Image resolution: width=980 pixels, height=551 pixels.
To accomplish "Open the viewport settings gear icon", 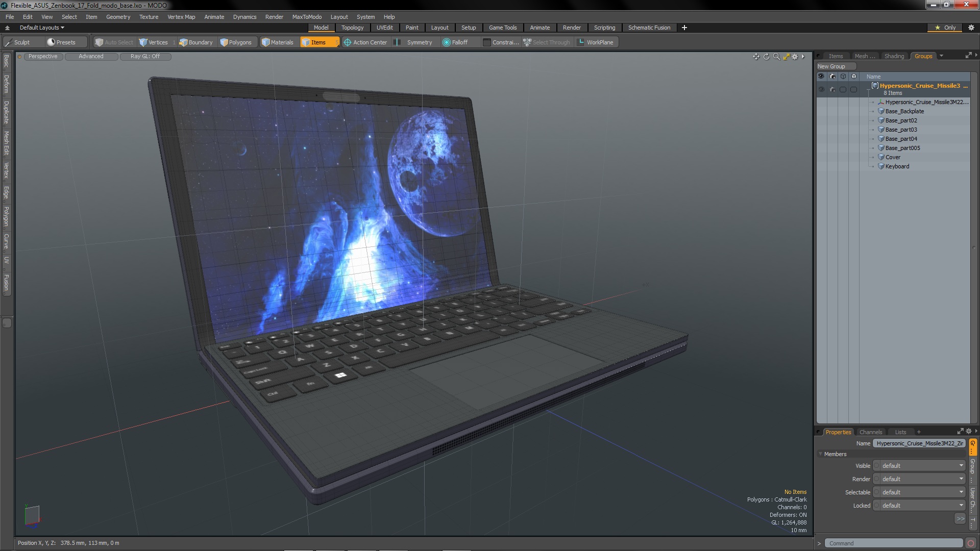I will 795,57.
